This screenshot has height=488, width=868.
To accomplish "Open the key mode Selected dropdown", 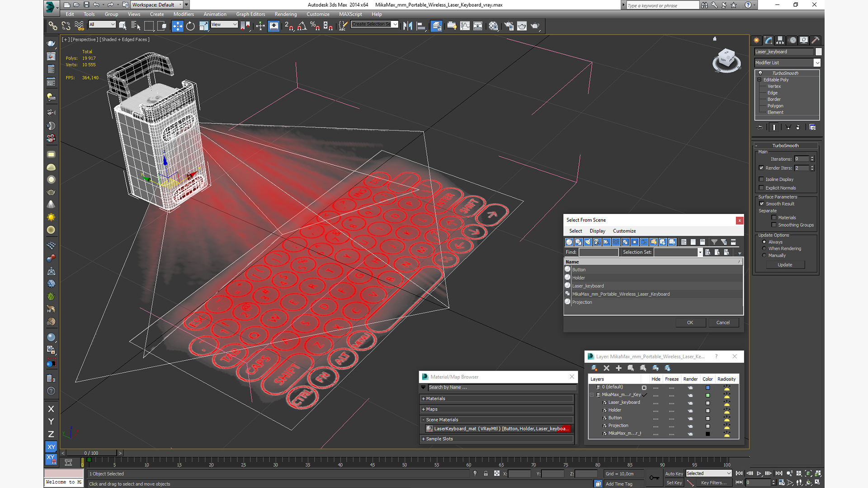I will (x=708, y=473).
